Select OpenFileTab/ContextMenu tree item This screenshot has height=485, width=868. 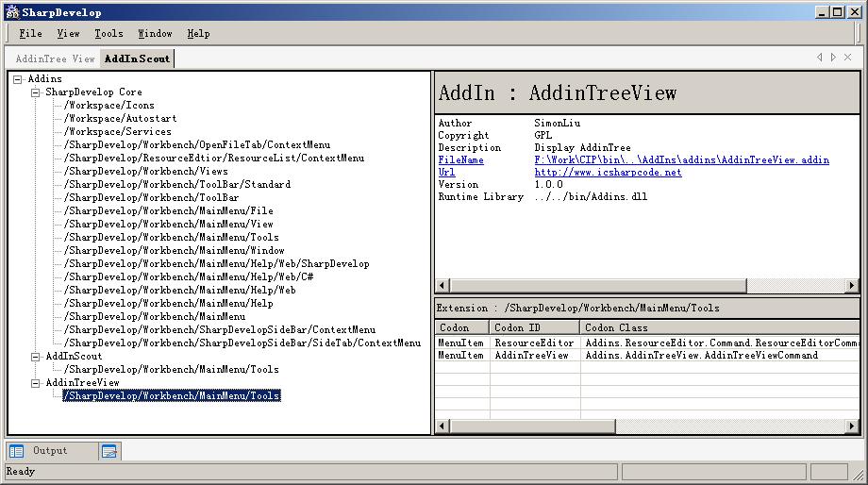click(x=197, y=145)
